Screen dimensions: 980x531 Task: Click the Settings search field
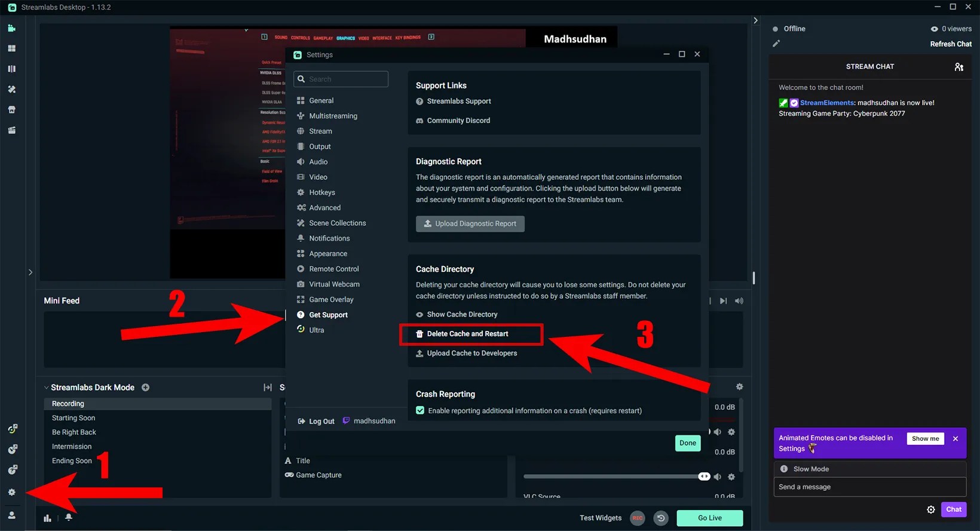341,79
